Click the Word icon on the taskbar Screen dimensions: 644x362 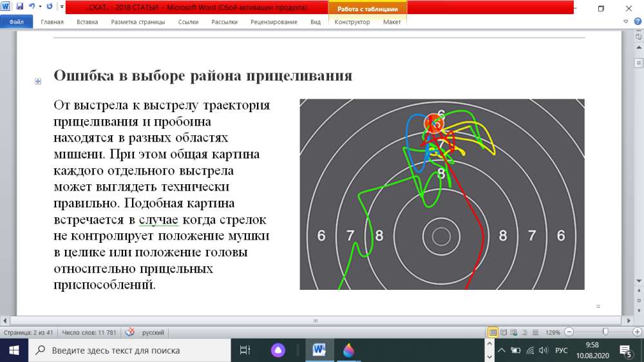[319, 350]
